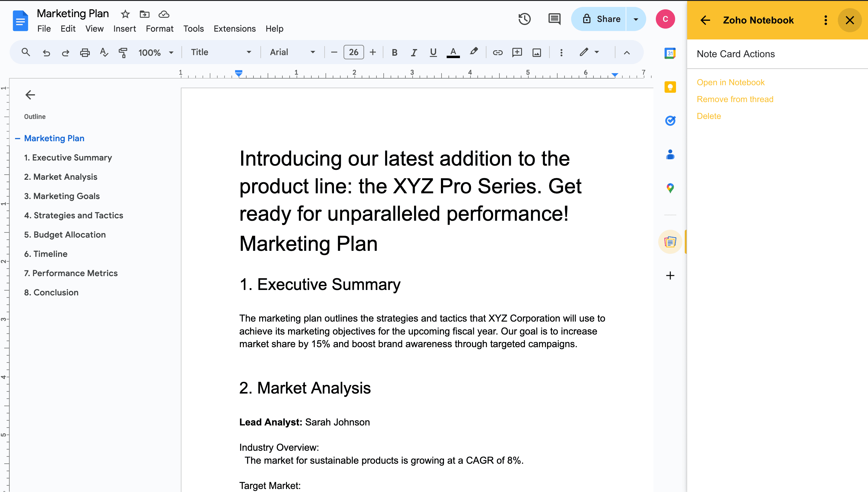Open Google Keep in side panel

tap(670, 87)
